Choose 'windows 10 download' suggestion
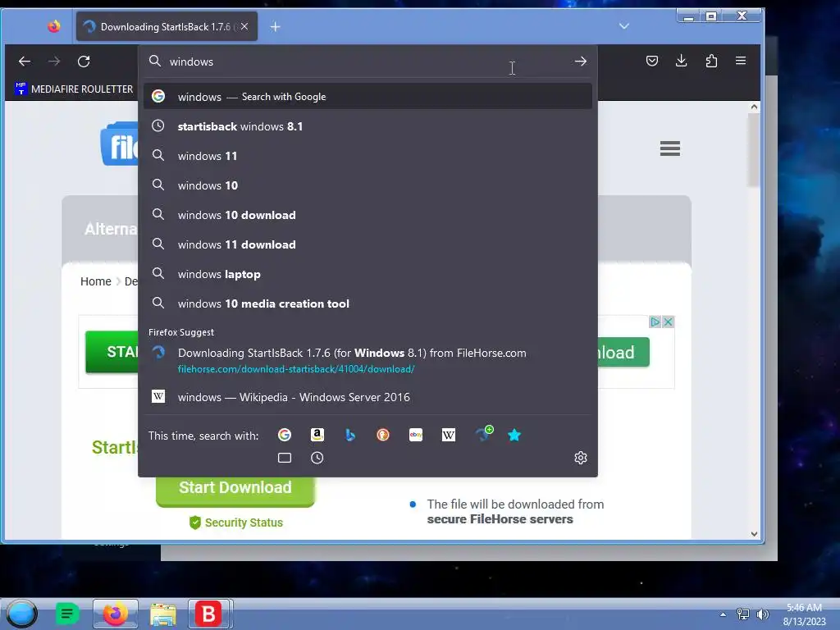The height and width of the screenshot is (630, 840). pos(367,215)
